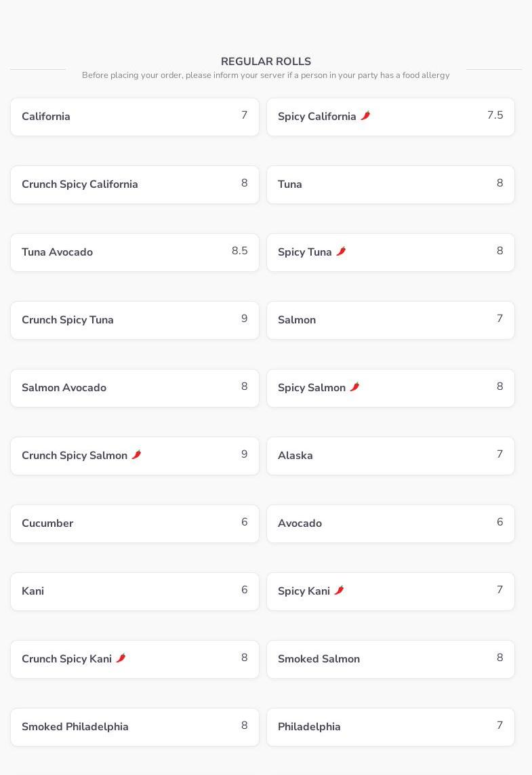Choose the Crunch Spicy California roll
The width and height of the screenshot is (532, 775).
[134, 184]
